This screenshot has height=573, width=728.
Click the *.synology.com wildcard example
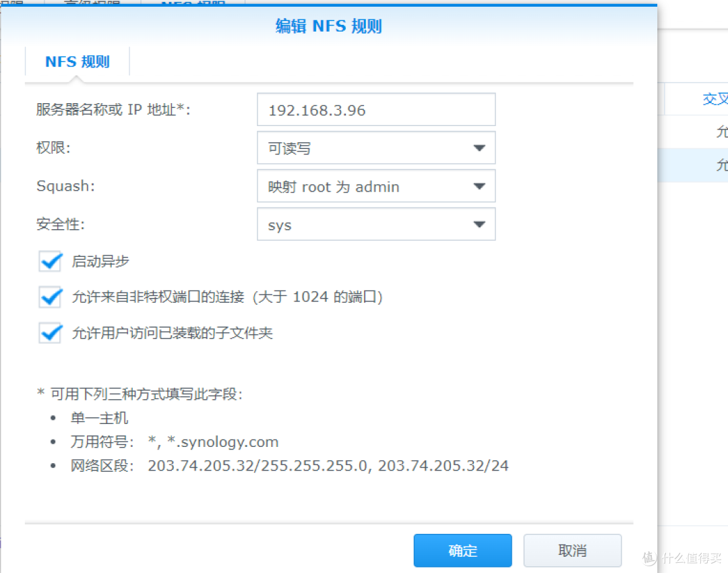point(223,442)
